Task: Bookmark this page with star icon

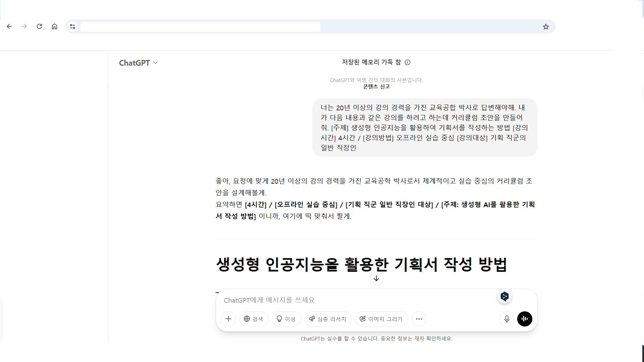Action: (x=546, y=26)
